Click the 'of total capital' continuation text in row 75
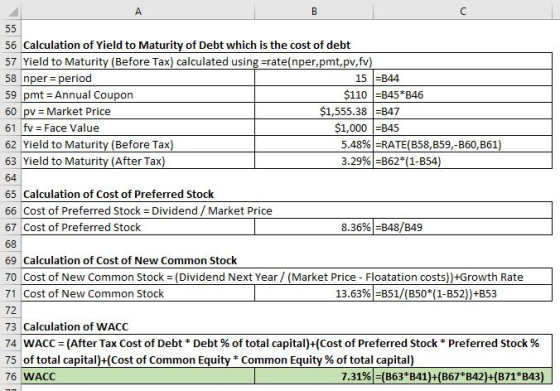Image resolution: width=560 pixels, height=391 pixels. tap(219, 360)
